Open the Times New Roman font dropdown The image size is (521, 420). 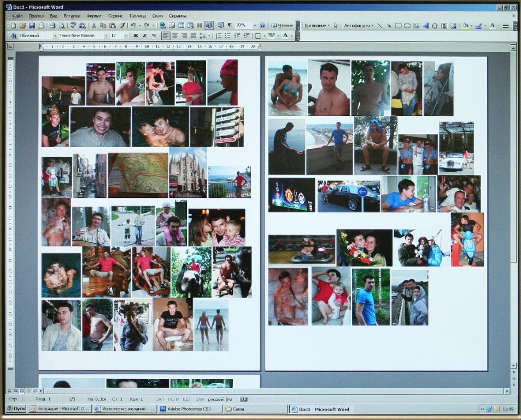(x=106, y=36)
